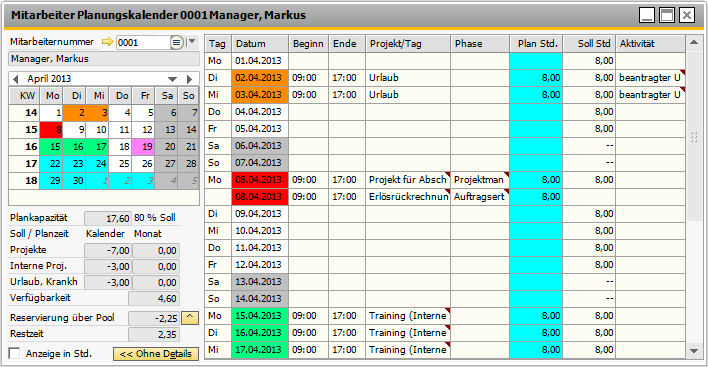The width and height of the screenshot is (708, 367).
Task: Click the Soll Std column header
Action: pyautogui.click(x=589, y=44)
